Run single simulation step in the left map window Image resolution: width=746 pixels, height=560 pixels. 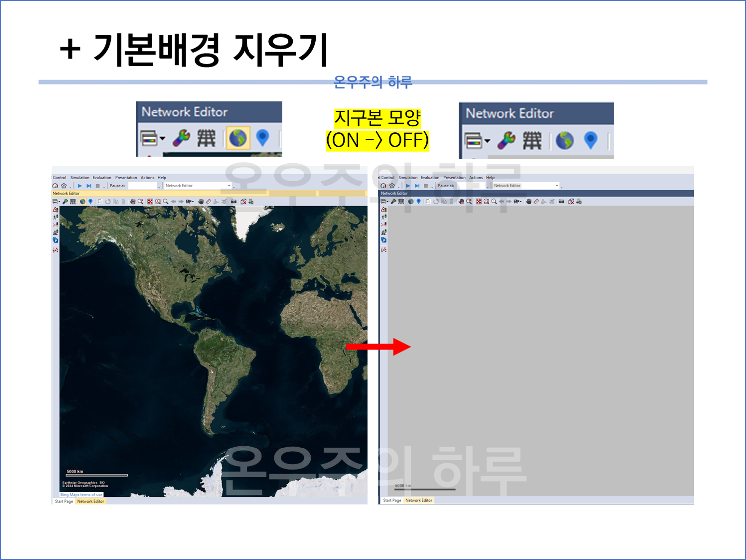(89, 186)
